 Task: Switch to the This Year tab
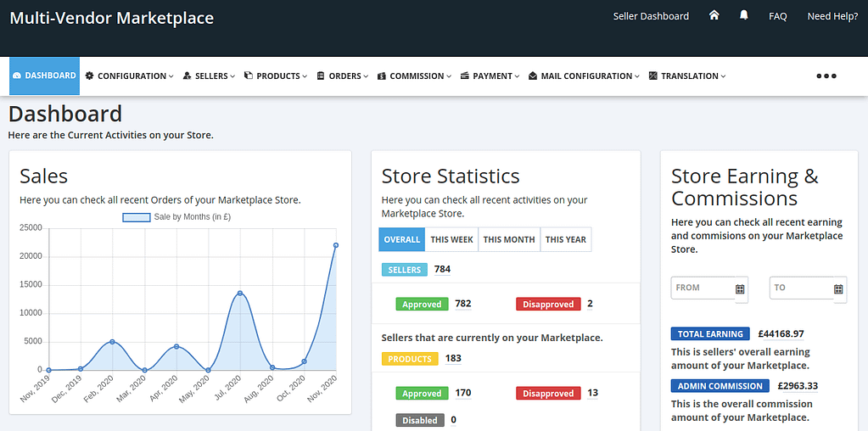[566, 239]
